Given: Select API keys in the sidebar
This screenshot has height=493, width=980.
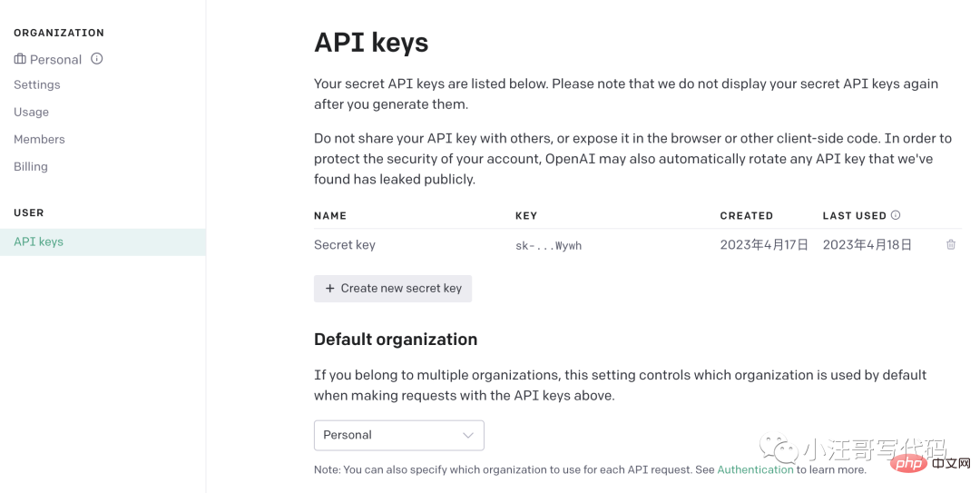Looking at the screenshot, I should tap(39, 242).
